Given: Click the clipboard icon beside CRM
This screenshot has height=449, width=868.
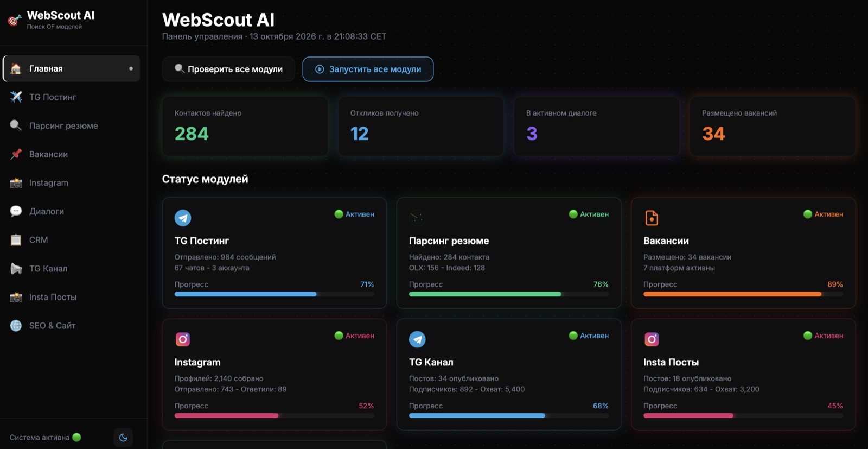Looking at the screenshot, I should [16, 240].
